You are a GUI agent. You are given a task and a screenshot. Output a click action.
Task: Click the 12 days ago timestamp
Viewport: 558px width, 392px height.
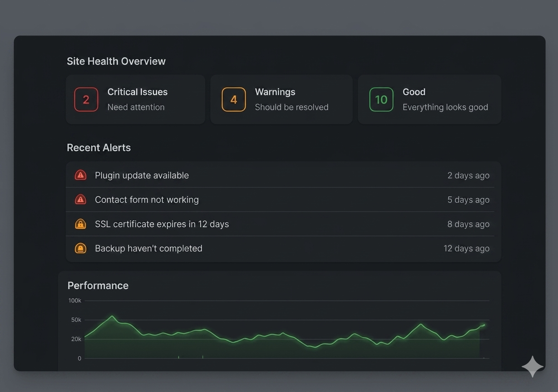466,248
